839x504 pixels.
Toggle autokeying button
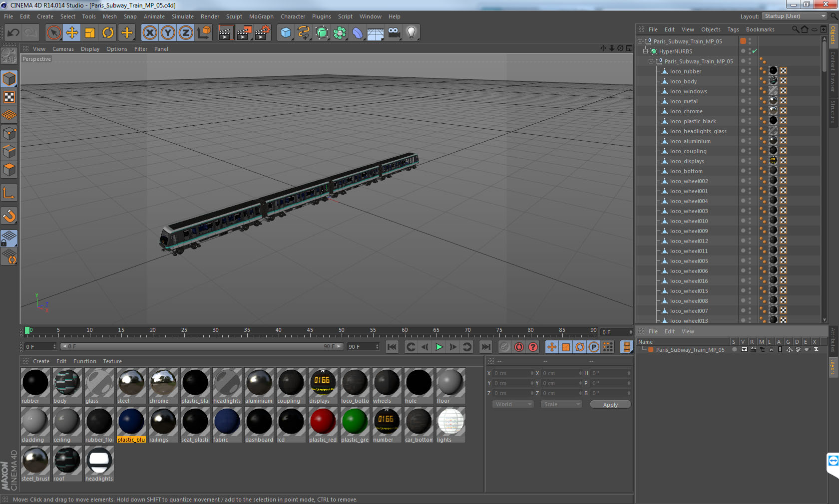point(519,347)
